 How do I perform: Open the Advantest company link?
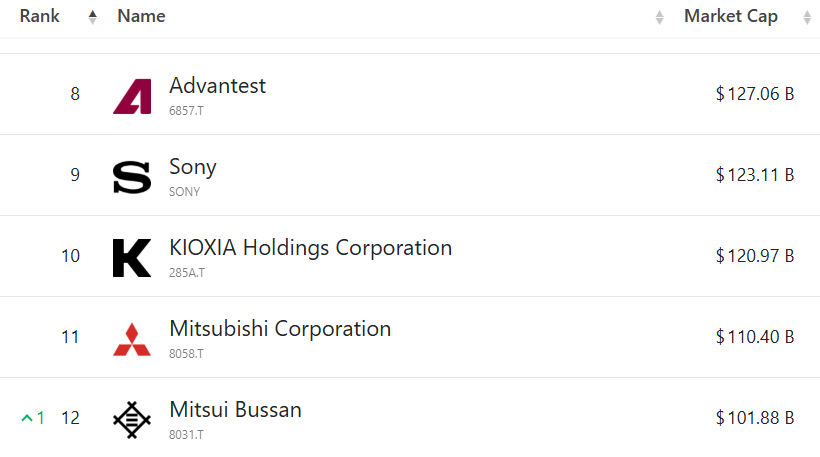coord(217,86)
